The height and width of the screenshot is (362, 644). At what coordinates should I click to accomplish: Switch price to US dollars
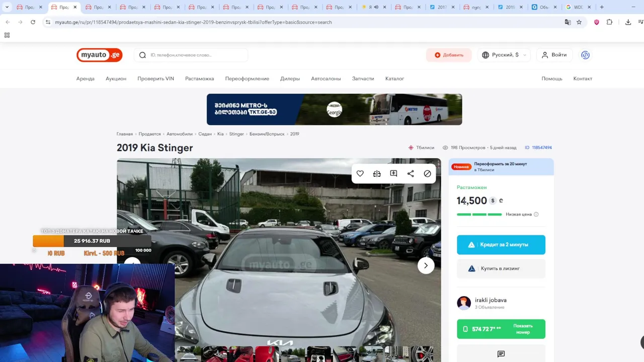tap(493, 201)
